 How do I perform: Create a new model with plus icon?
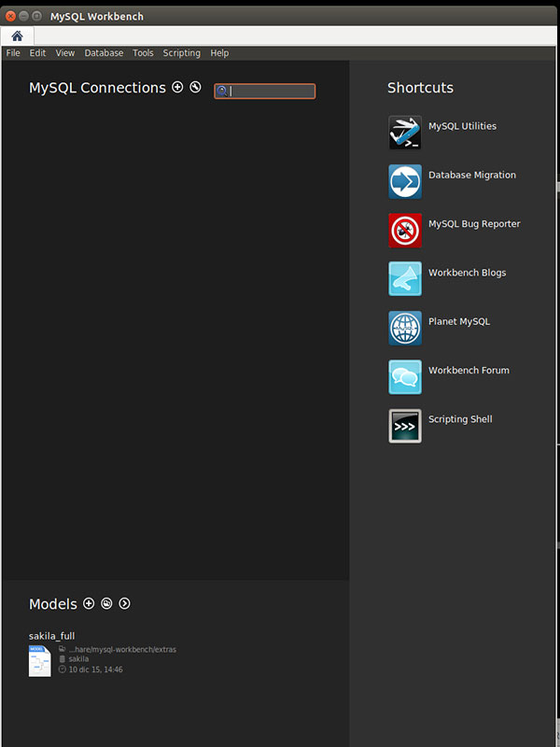point(89,603)
